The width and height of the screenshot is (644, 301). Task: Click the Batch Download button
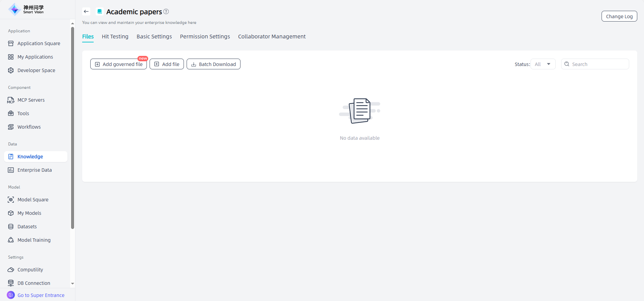pos(213,64)
